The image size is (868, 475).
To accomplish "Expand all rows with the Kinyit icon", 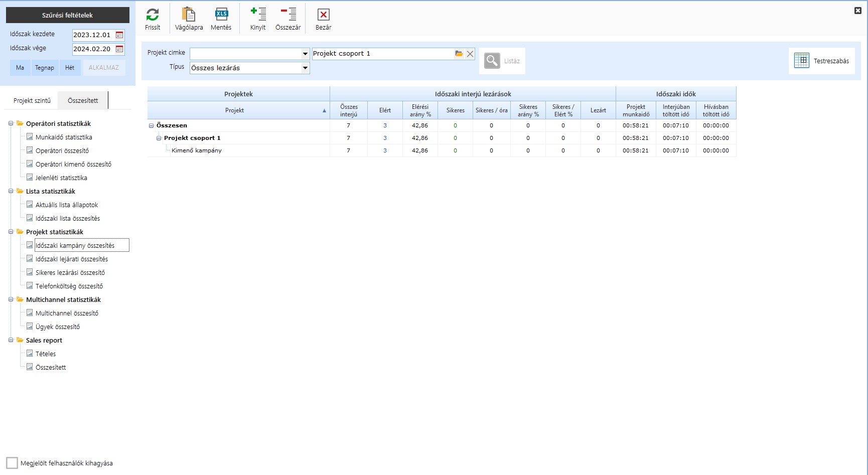I will coord(258,15).
